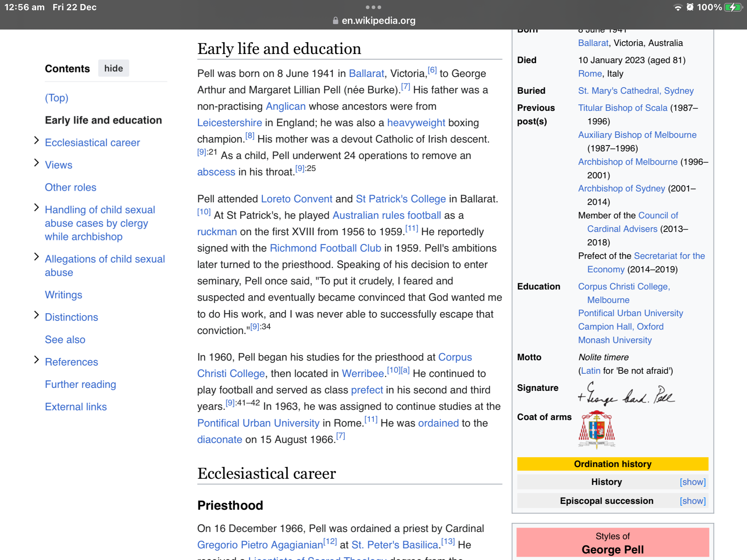Show the Episcopal succession section

click(692, 501)
